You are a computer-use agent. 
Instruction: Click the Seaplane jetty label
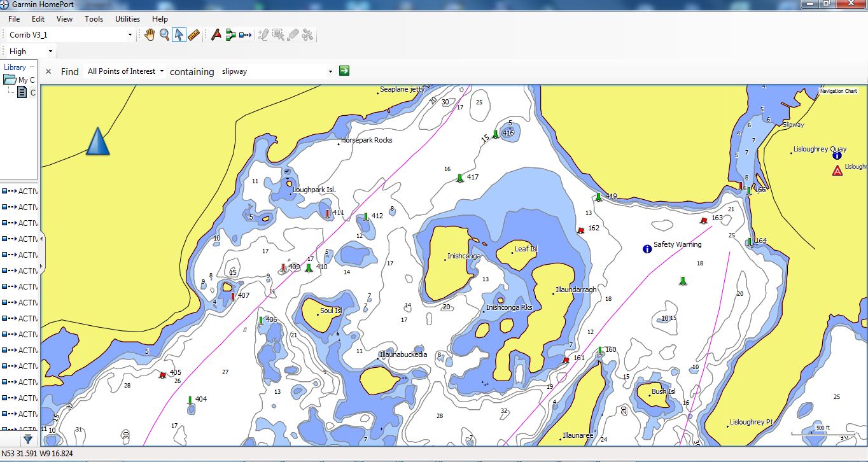click(402, 89)
